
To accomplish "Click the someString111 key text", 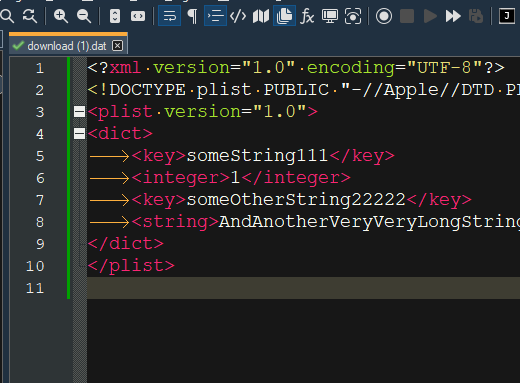I will [257, 156].
